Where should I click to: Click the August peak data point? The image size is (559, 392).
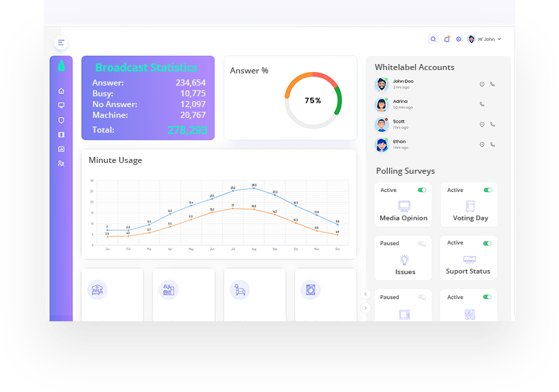[x=254, y=188]
